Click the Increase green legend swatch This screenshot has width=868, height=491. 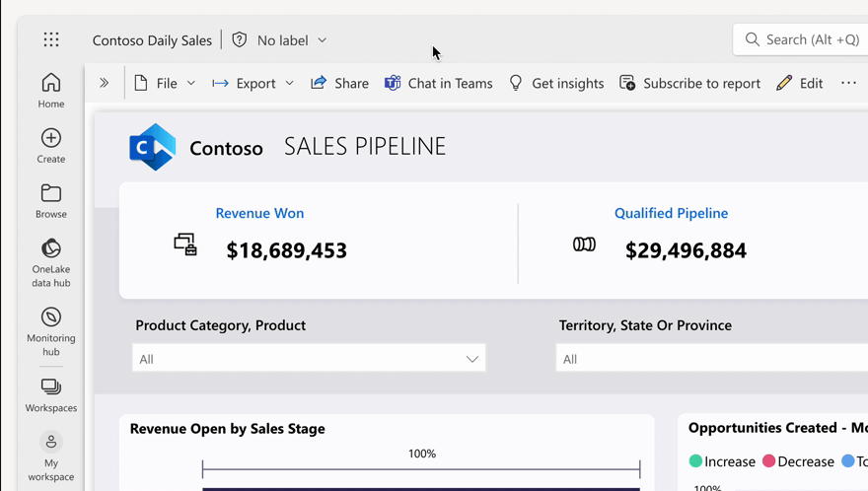[695, 460]
